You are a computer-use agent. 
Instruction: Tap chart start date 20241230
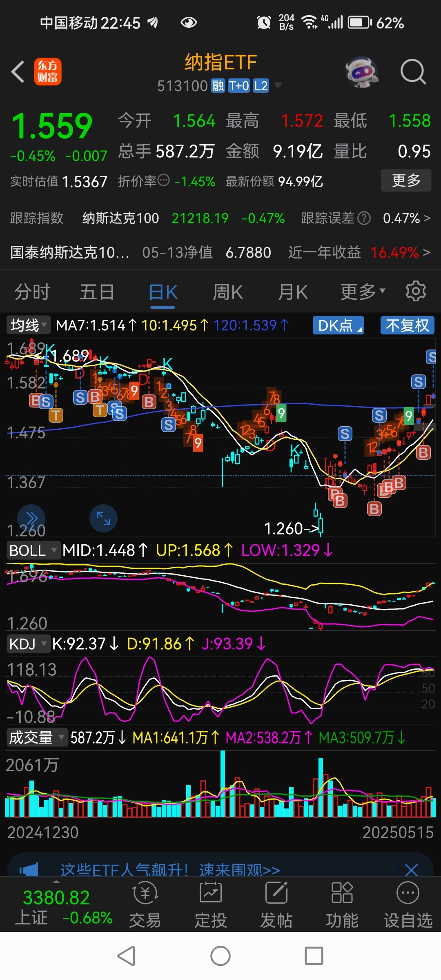click(x=43, y=832)
